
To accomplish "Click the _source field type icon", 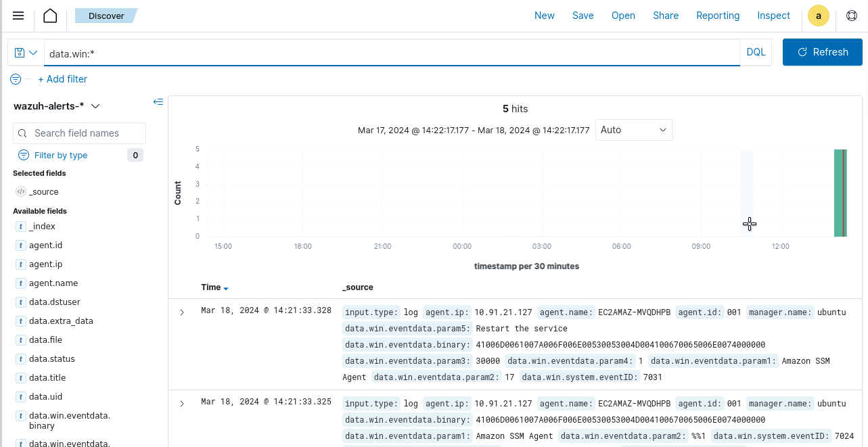I will (20, 191).
